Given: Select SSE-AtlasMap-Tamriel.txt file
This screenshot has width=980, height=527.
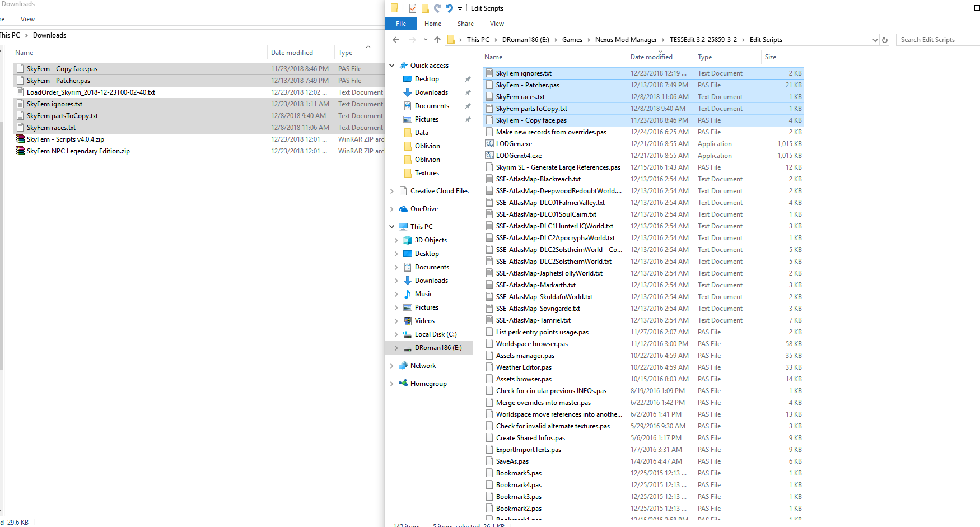Looking at the screenshot, I should pyautogui.click(x=533, y=320).
